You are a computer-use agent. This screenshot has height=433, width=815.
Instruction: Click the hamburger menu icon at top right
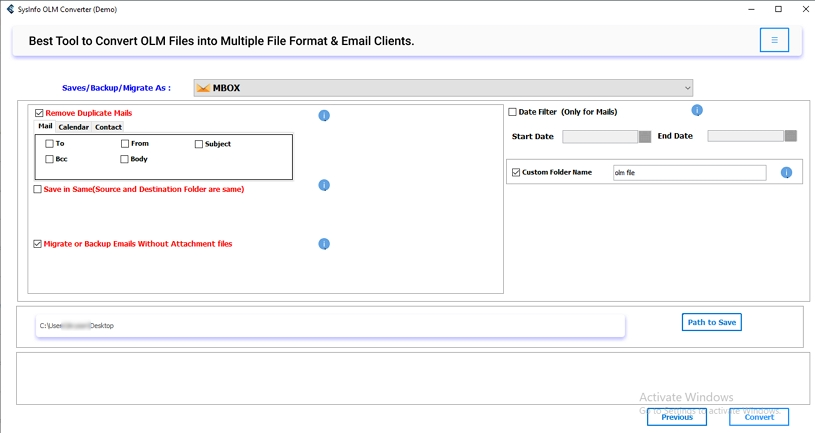[774, 40]
